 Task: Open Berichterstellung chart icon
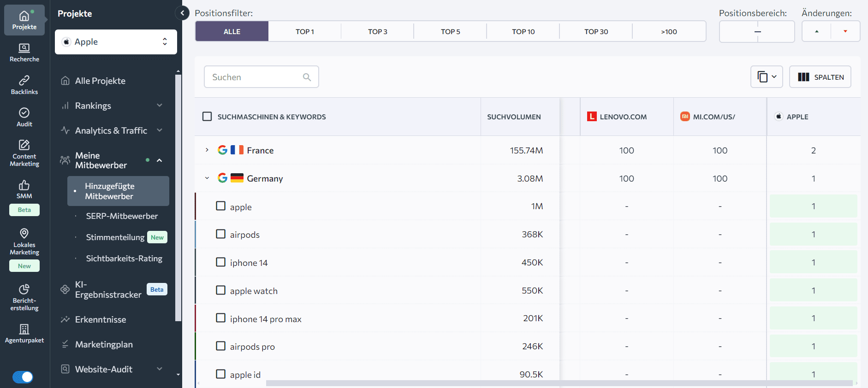[24, 289]
